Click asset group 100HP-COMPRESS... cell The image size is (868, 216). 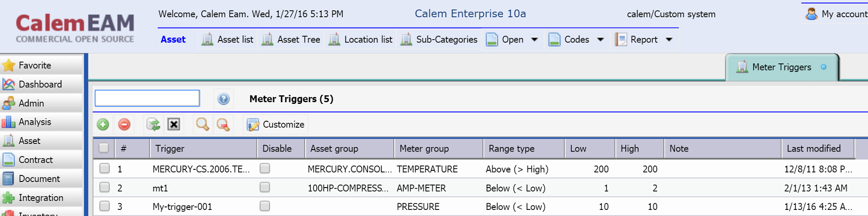click(348, 188)
